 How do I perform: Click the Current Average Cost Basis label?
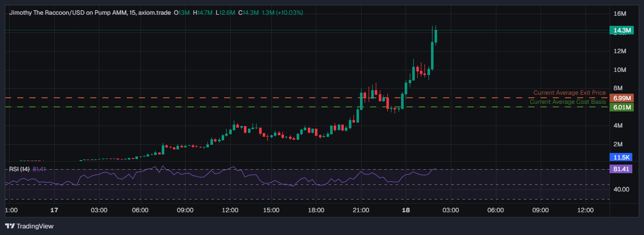[568, 102]
